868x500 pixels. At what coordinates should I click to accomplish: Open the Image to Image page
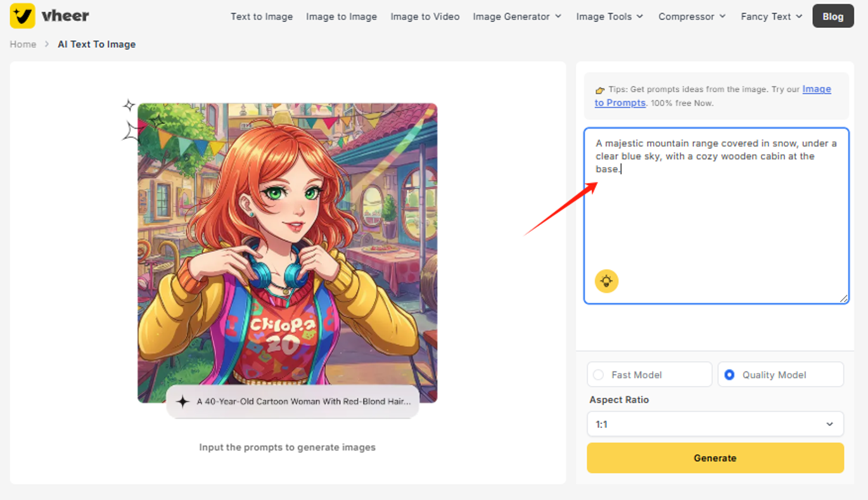tap(341, 16)
